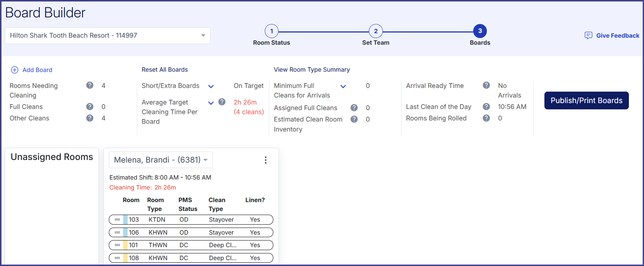Click help icon for Arrival Ready Time
The width and height of the screenshot is (644, 266).
coord(486,85)
